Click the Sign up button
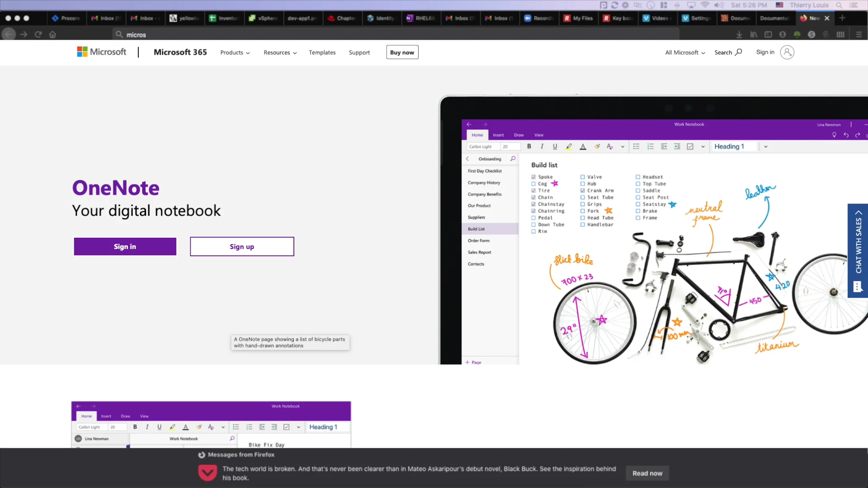This screenshot has height=488, width=868. (x=242, y=246)
